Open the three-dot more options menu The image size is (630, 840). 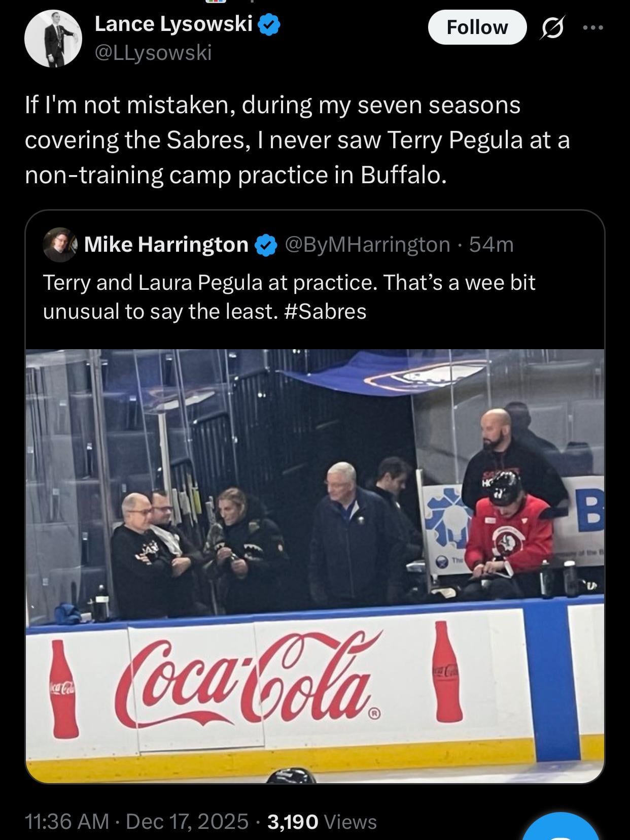[593, 28]
